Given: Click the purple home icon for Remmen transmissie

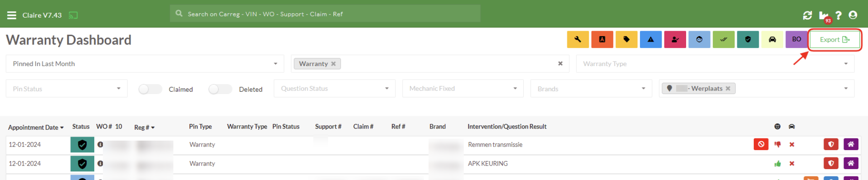Looking at the screenshot, I should click(x=851, y=144).
